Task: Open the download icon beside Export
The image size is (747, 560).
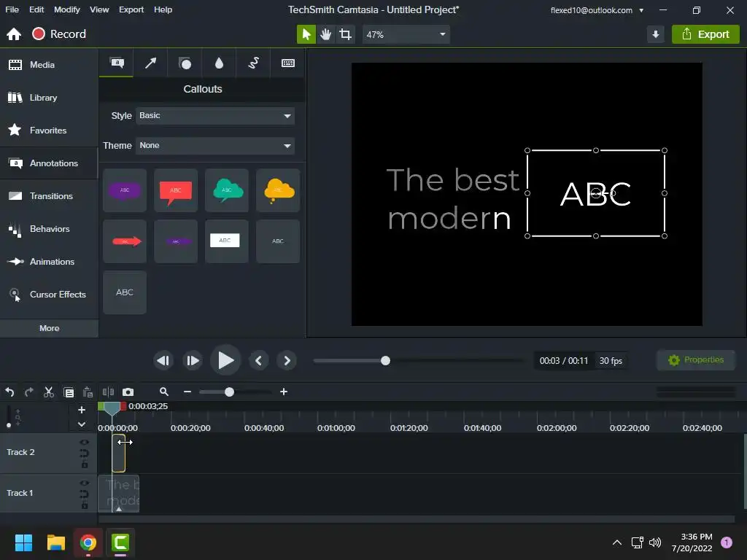Action: click(656, 34)
